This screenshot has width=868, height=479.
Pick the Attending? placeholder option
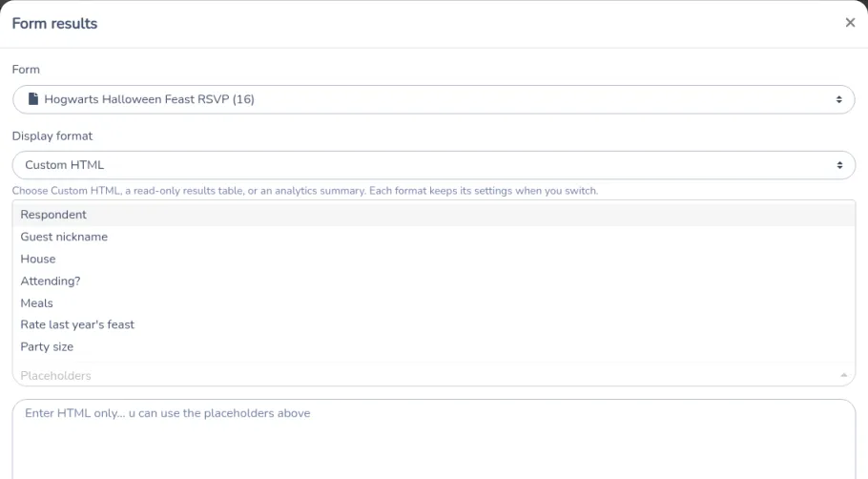point(433,281)
